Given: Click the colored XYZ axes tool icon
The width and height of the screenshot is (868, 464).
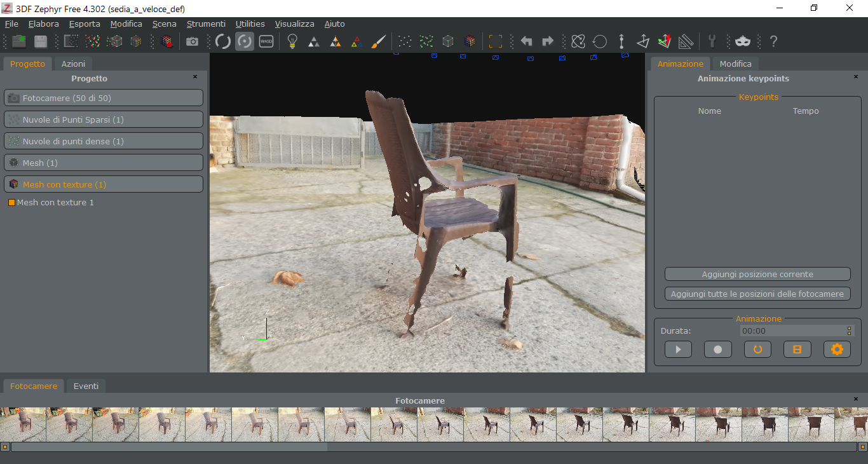Looking at the screenshot, I should pyautogui.click(x=665, y=41).
